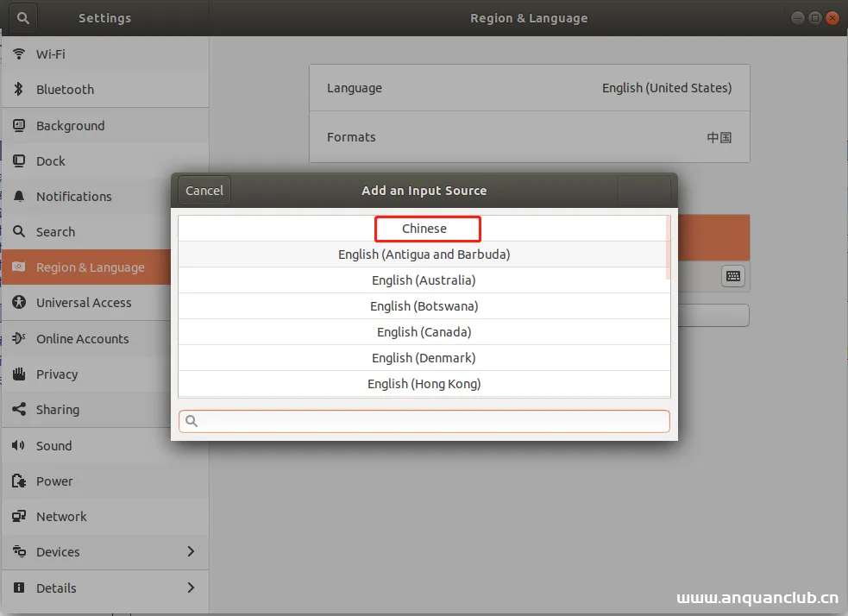This screenshot has height=616, width=848.
Task: Click the Privacy hand icon
Action: pyautogui.click(x=19, y=374)
